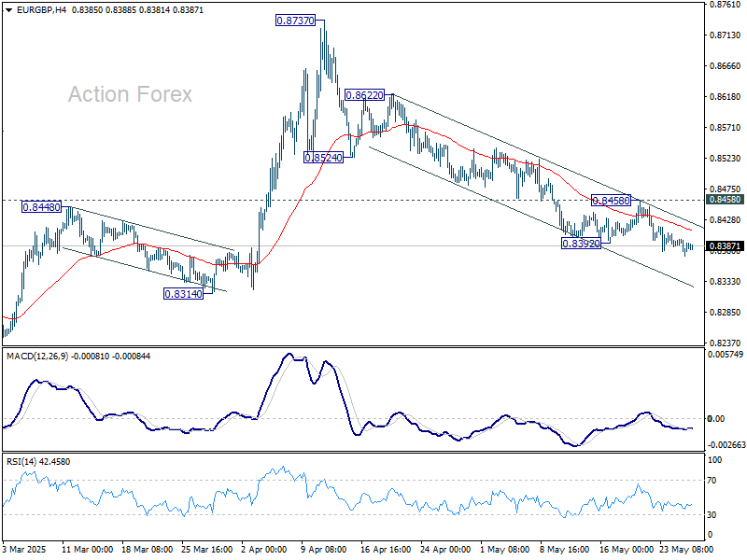
Task: Select the 0.86220 price label
Action: (364, 95)
